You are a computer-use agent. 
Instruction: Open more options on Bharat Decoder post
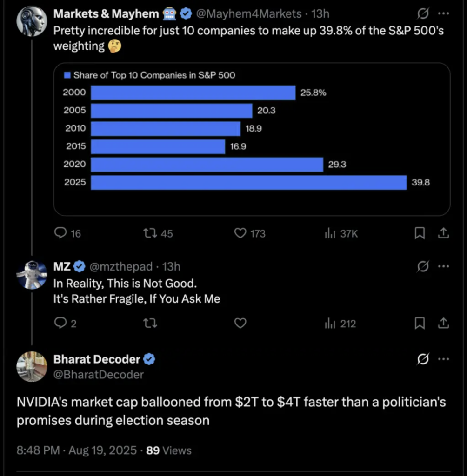point(444,359)
